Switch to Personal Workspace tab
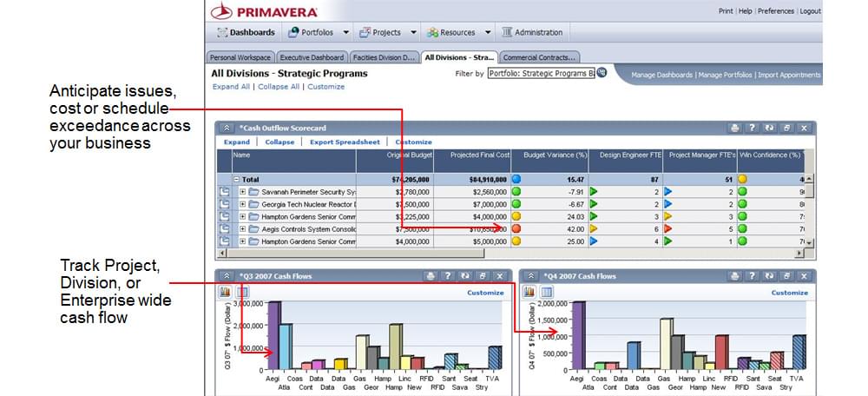 [x=240, y=57]
